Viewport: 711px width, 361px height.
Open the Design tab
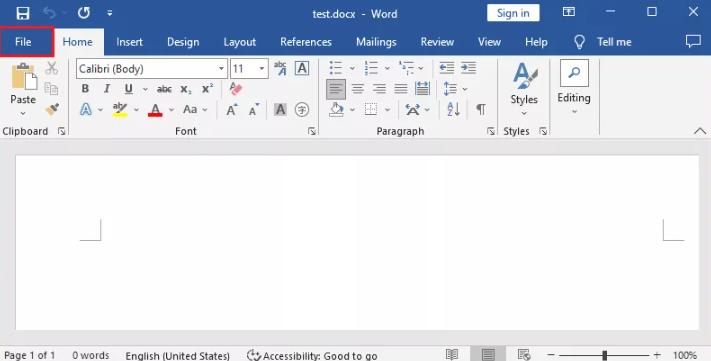coord(183,42)
